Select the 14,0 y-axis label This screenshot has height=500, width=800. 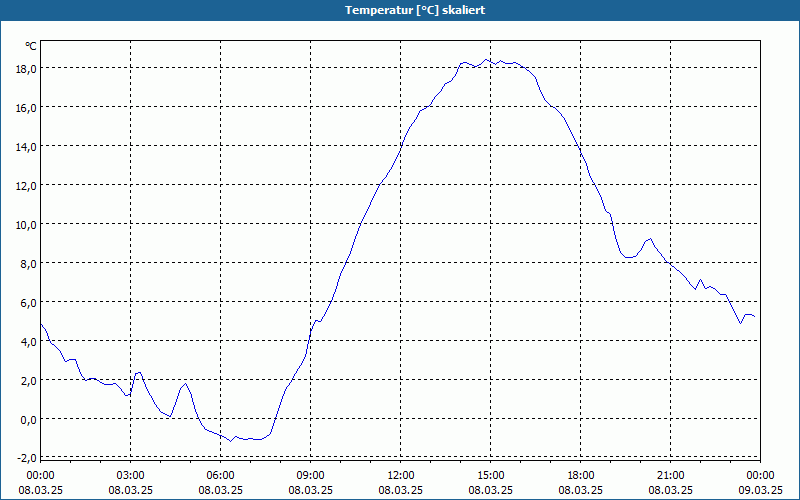click(x=26, y=147)
